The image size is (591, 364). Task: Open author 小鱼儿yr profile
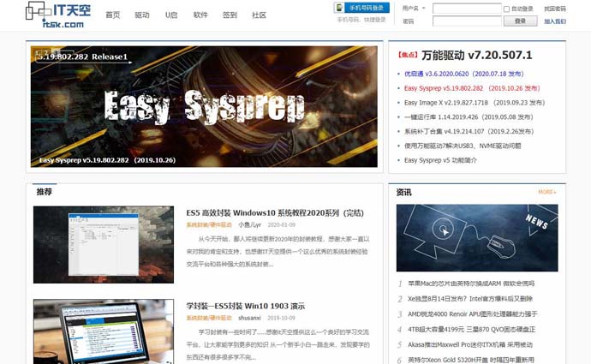(249, 225)
